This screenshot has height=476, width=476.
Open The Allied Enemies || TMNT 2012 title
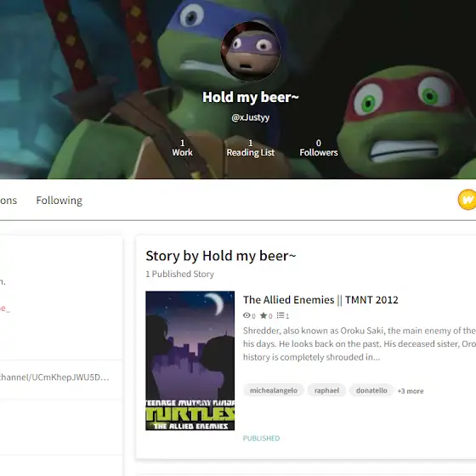coord(320,300)
